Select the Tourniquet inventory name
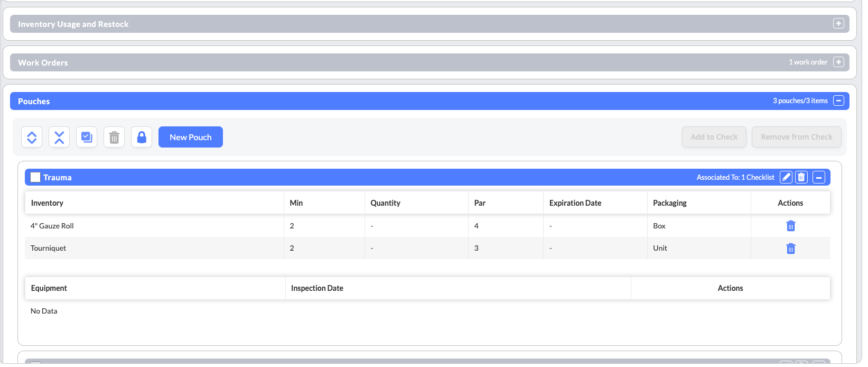 pos(48,248)
